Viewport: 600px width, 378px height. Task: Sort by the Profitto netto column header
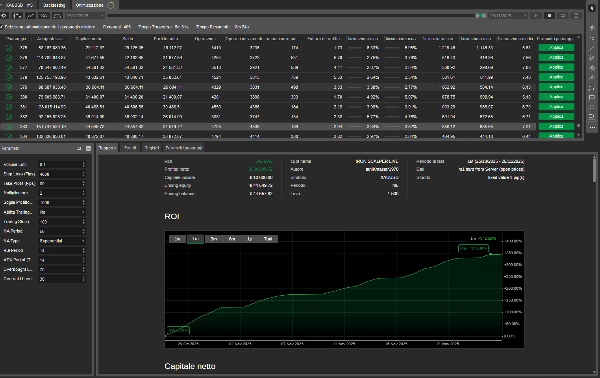pyautogui.click(x=166, y=39)
